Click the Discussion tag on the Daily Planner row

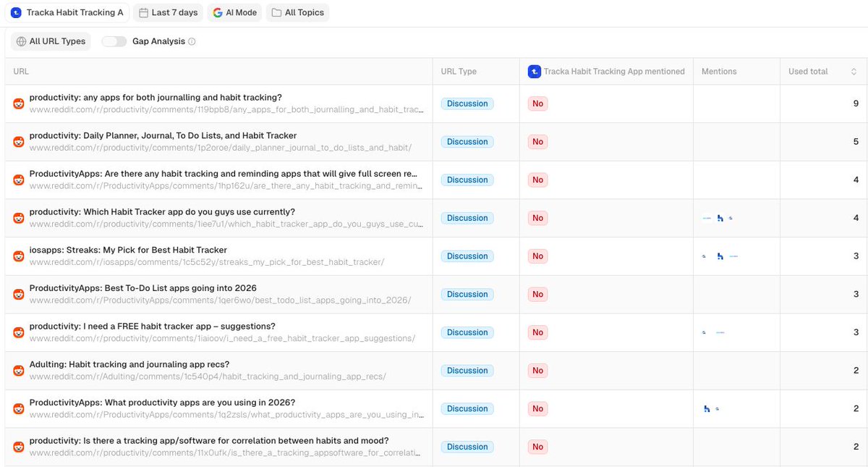click(467, 142)
